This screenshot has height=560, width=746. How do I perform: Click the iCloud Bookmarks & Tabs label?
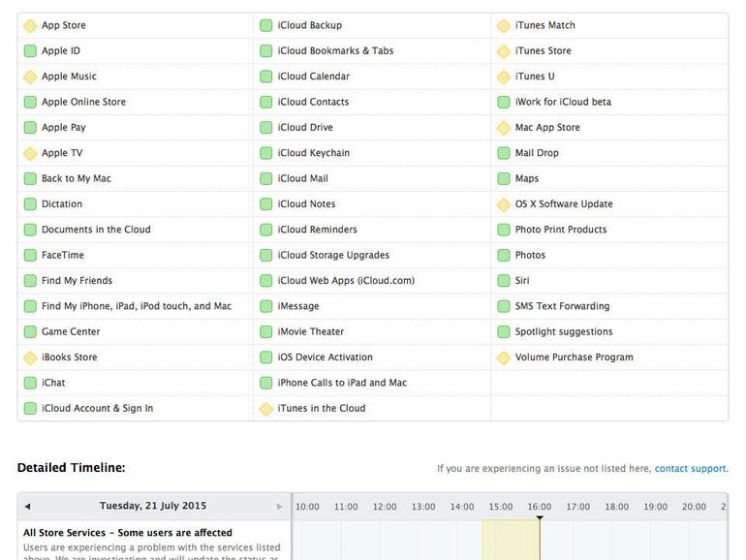click(336, 51)
